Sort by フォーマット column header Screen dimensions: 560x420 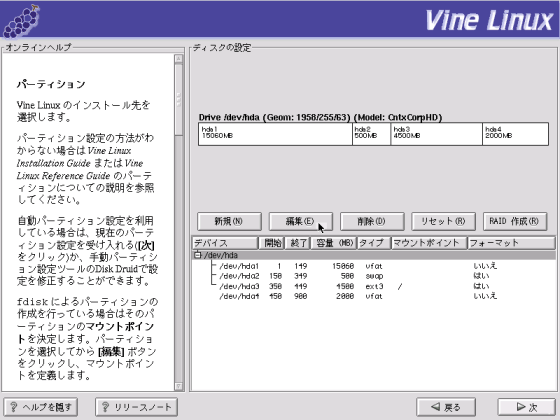coord(511,243)
